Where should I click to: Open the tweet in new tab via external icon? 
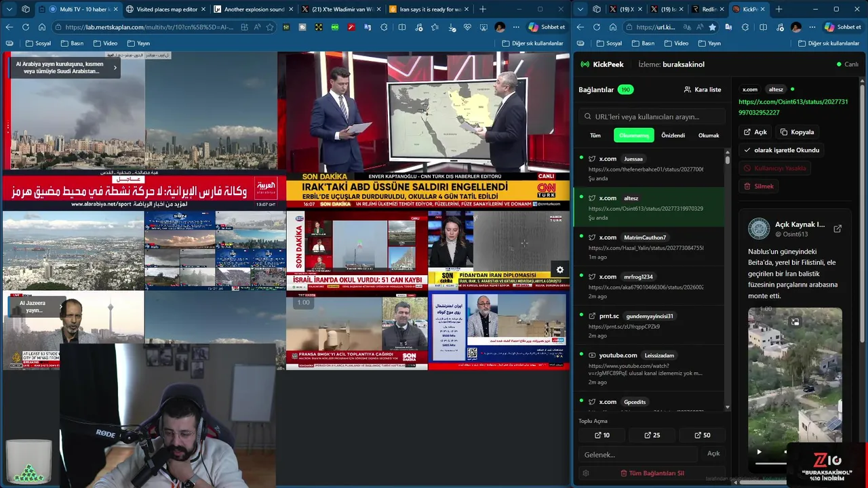click(837, 229)
